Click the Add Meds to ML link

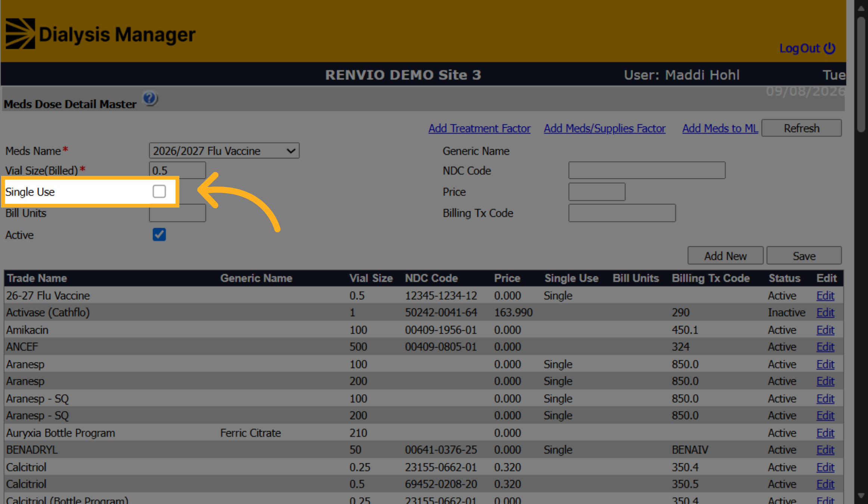click(x=720, y=128)
